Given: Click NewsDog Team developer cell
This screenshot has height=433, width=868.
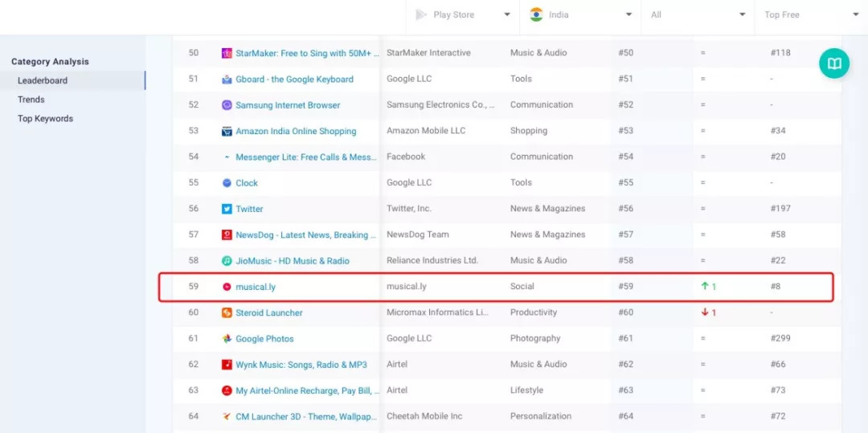Looking at the screenshot, I should click(417, 235).
